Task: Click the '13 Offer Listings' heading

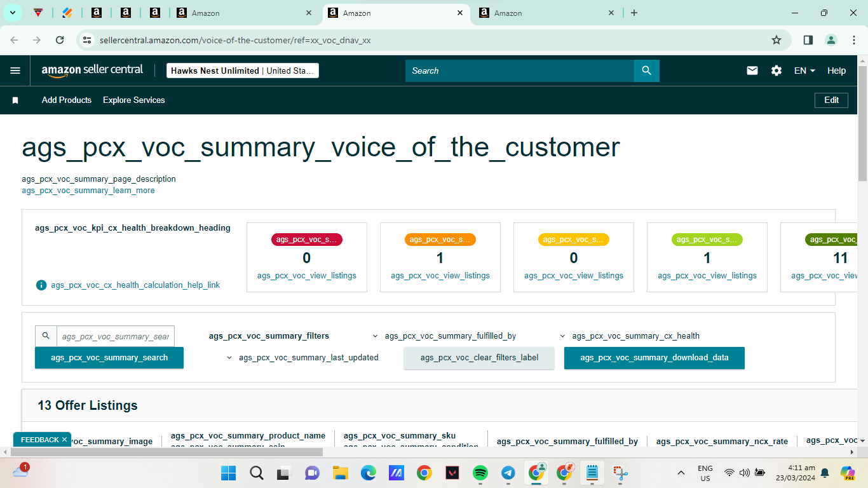Action: (88, 405)
